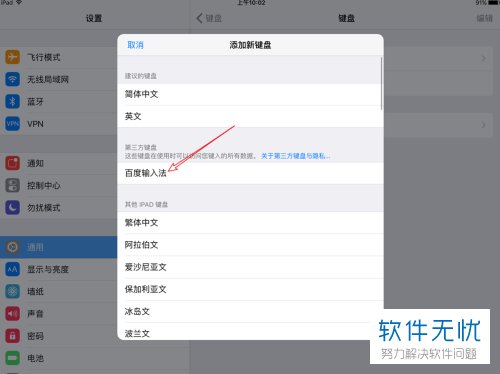Click the dialog's vertical scrollbar

point(382,83)
